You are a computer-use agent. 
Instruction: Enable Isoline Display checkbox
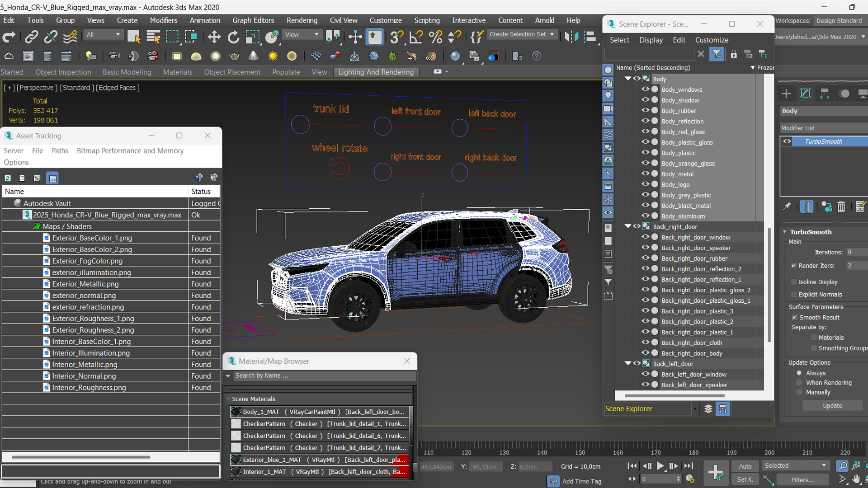(793, 282)
